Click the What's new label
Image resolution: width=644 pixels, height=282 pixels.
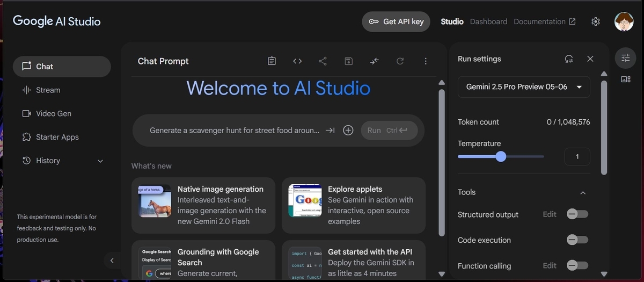coord(151,166)
